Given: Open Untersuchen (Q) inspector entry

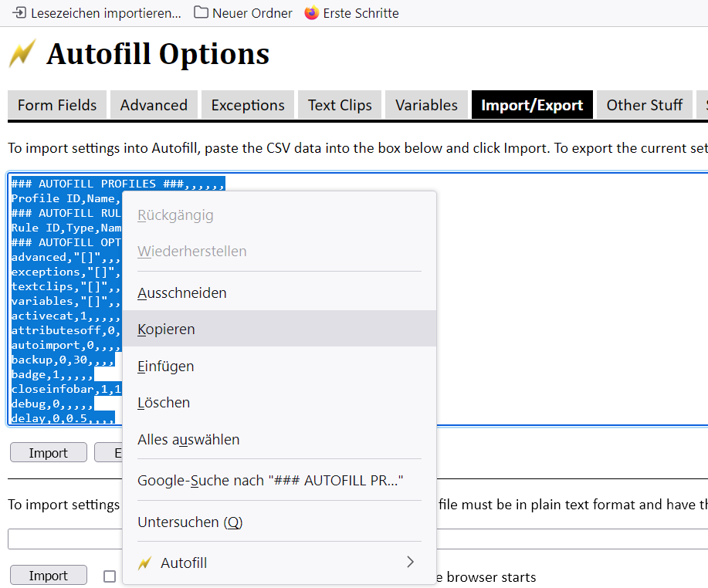Looking at the screenshot, I should pyautogui.click(x=190, y=522).
